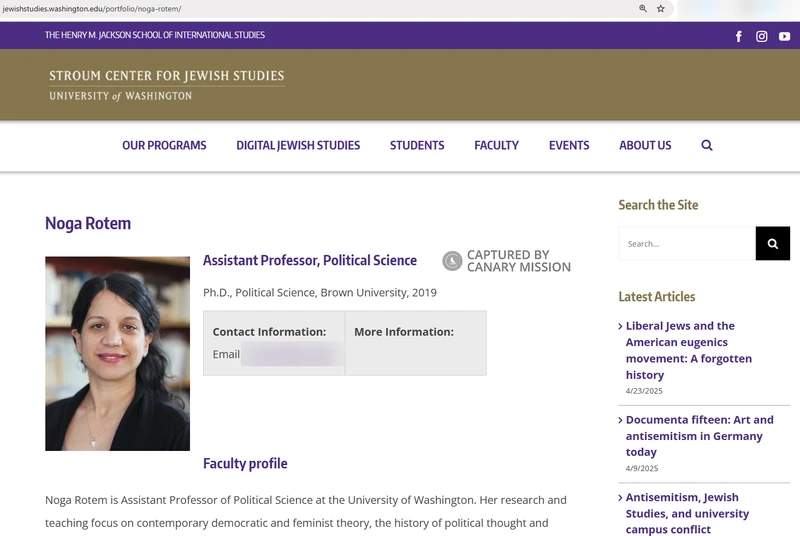Click the Search the Site heading
800x536 pixels.
coord(658,205)
